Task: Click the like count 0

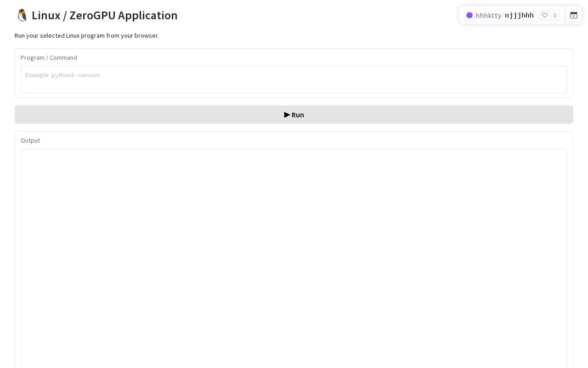Action: click(x=555, y=15)
